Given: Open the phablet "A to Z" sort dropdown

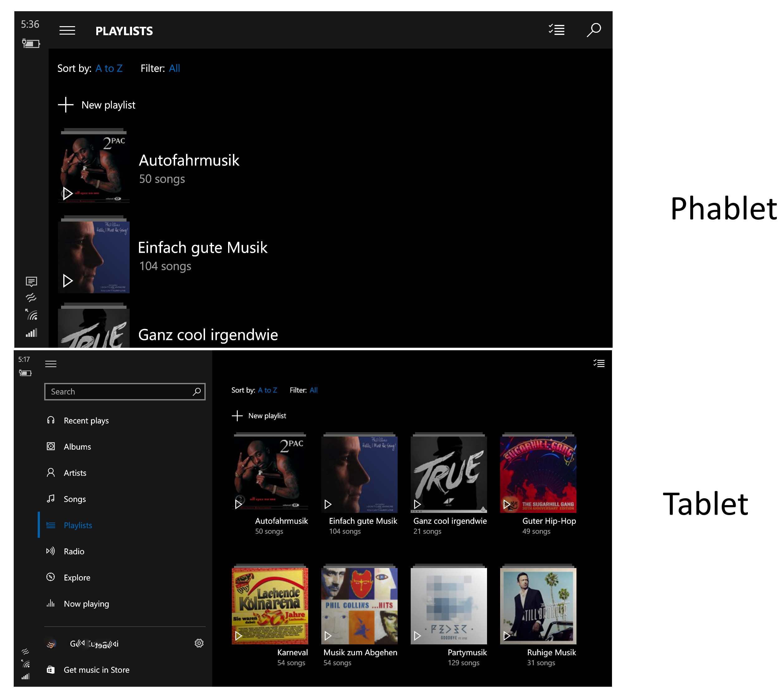Looking at the screenshot, I should pos(109,68).
